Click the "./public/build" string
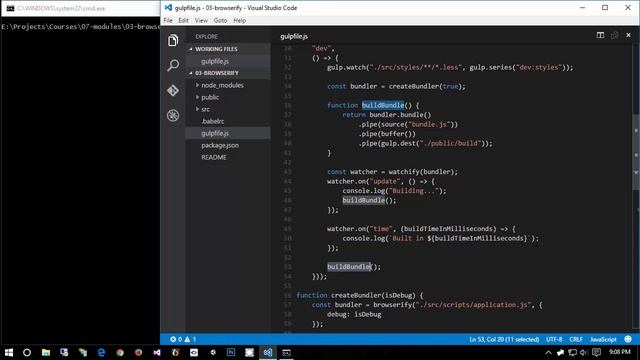The image size is (640, 360). pyautogui.click(x=450, y=143)
